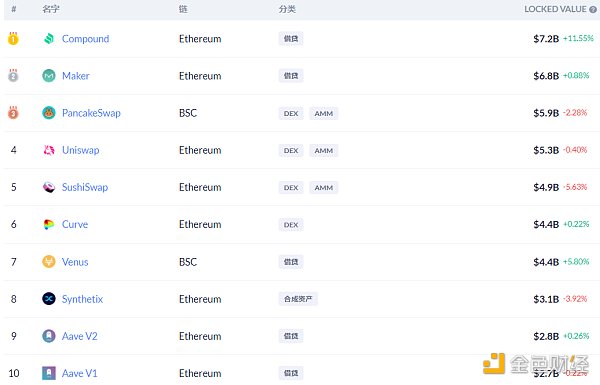Click the Uniswap unicorn icon
Viewport: 600px width, 385px height.
click(x=49, y=150)
